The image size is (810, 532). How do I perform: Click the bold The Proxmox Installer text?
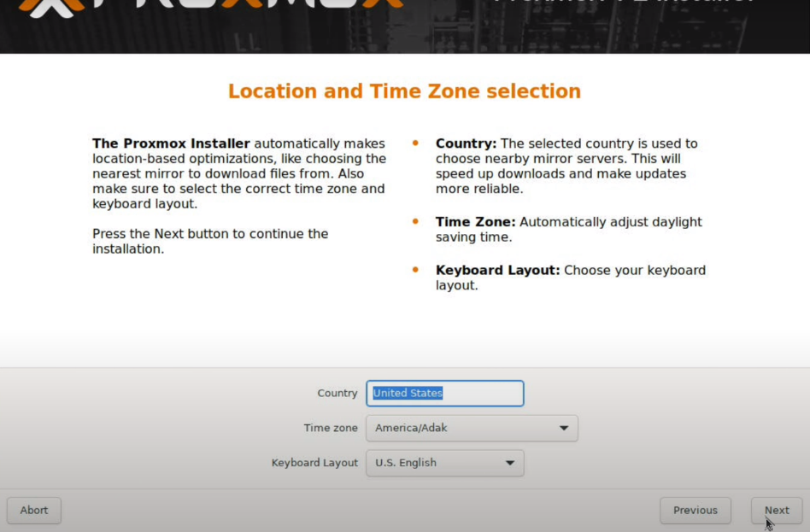171,143
